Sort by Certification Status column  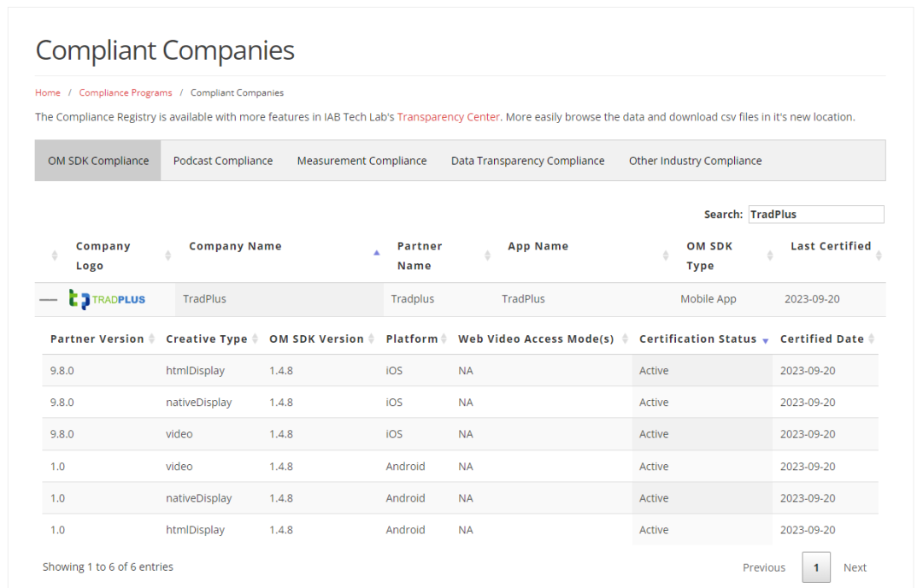(x=697, y=339)
